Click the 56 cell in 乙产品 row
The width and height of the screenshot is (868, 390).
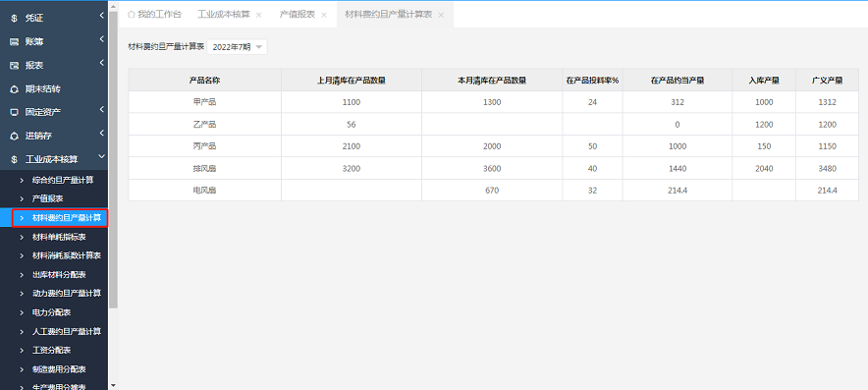pos(352,125)
